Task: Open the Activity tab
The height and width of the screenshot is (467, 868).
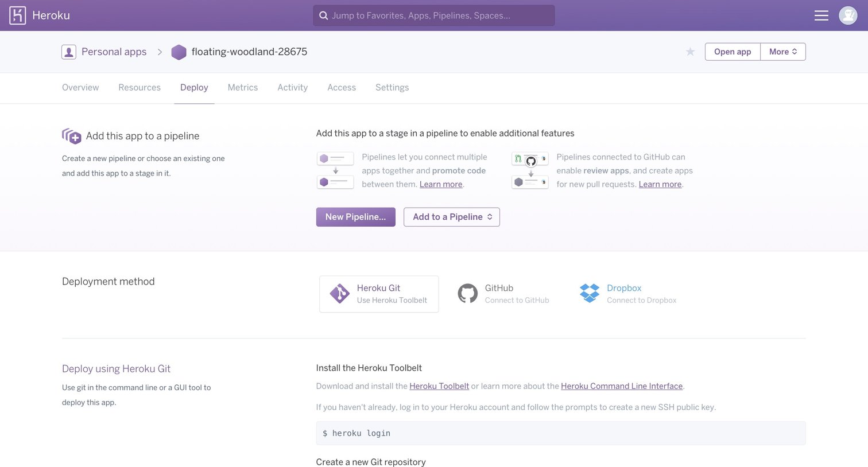Action: 293,87
